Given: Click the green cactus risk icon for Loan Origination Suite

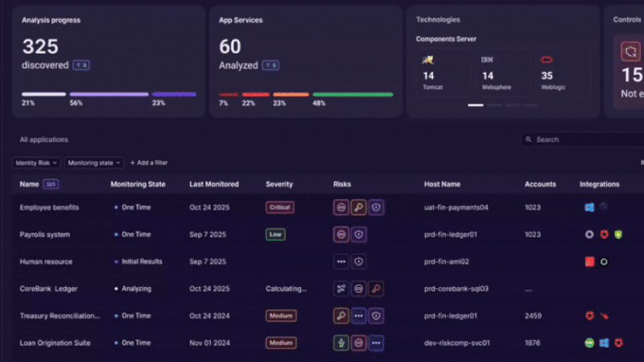Looking at the screenshot, I should pos(341,343).
